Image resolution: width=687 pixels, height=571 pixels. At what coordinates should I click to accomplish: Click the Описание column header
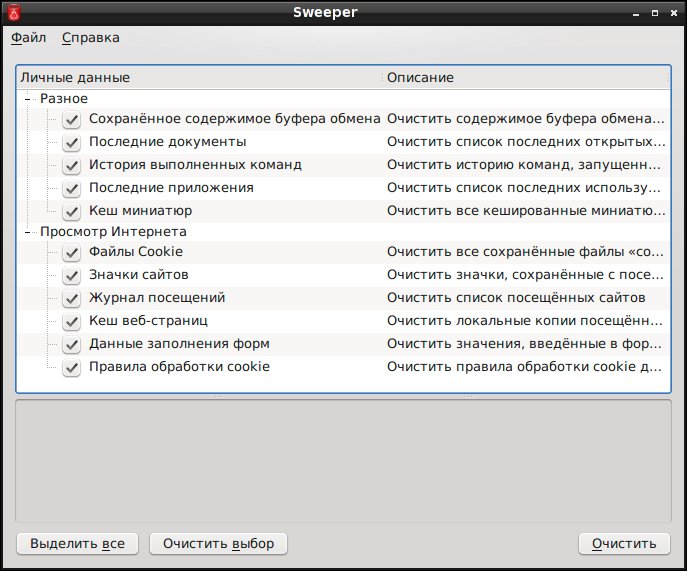527,78
